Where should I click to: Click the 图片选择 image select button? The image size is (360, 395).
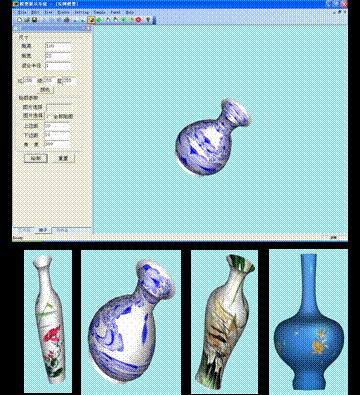(x=33, y=116)
